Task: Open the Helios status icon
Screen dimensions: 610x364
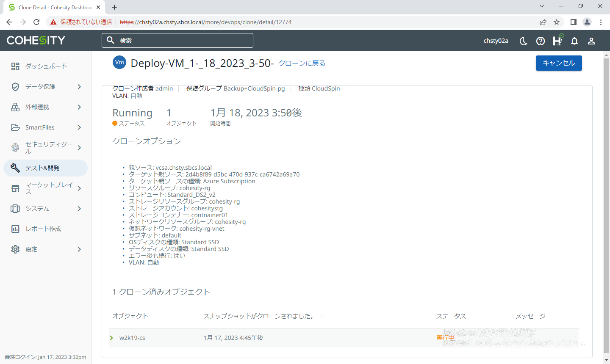Action: coord(557,40)
